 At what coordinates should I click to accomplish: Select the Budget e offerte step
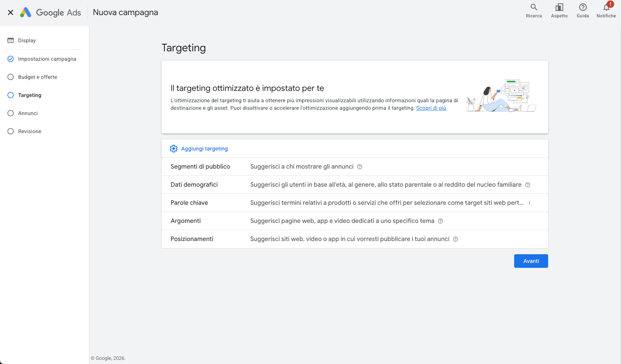pos(38,77)
